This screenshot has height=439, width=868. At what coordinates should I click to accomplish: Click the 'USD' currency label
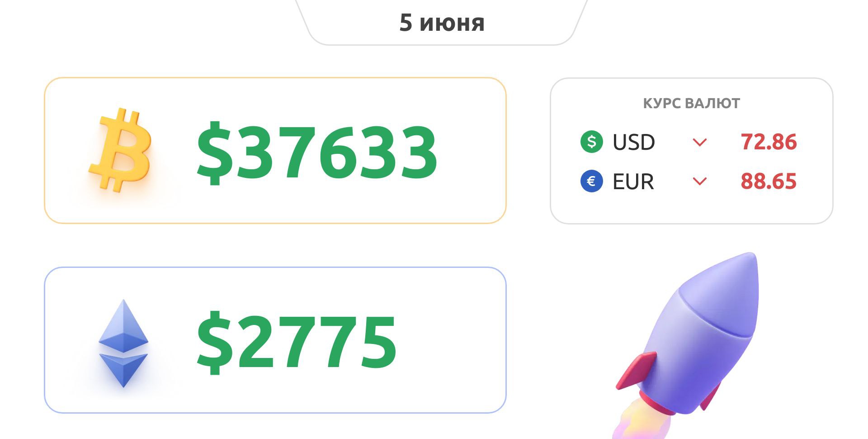(633, 143)
